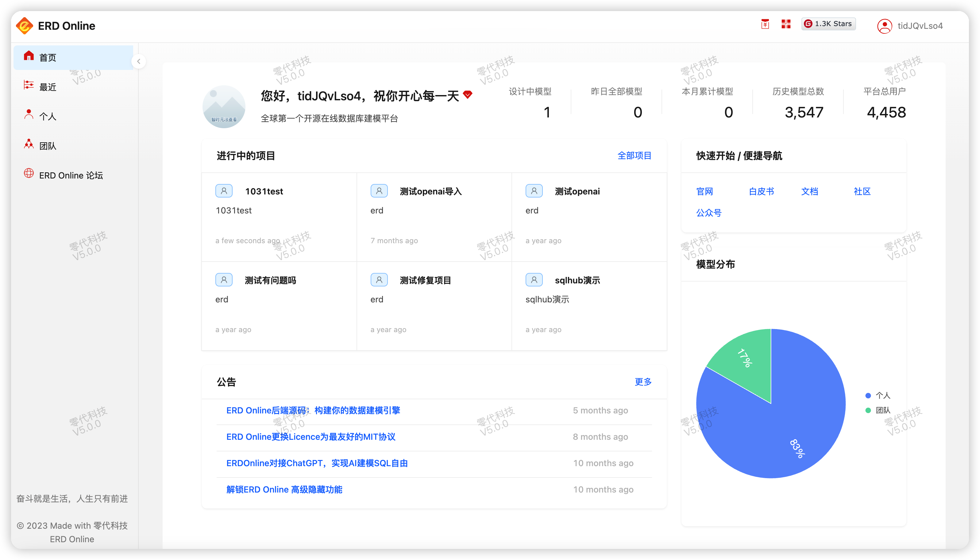Image resolution: width=980 pixels, height=560 pixels.
Task: Open announcement ERDOnline对接ChatGPT
Action: [x=317, y=463]
